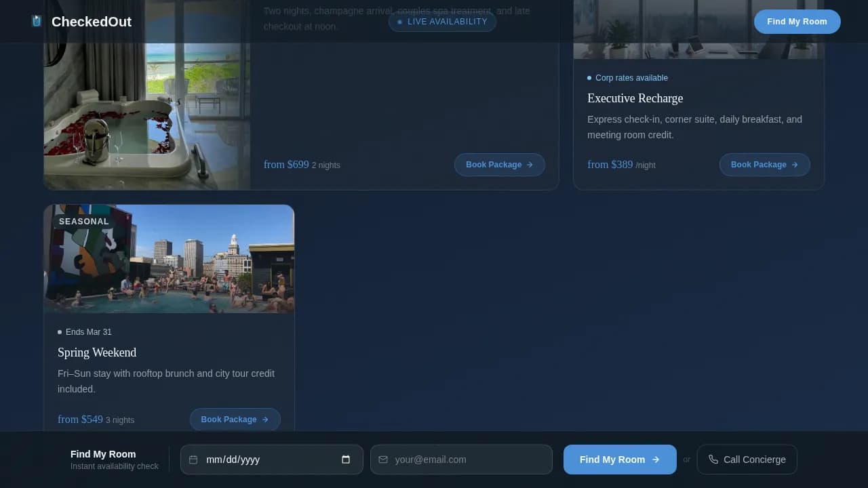Book the Executive Recharge package
The image size is (868, 488).
765,165
